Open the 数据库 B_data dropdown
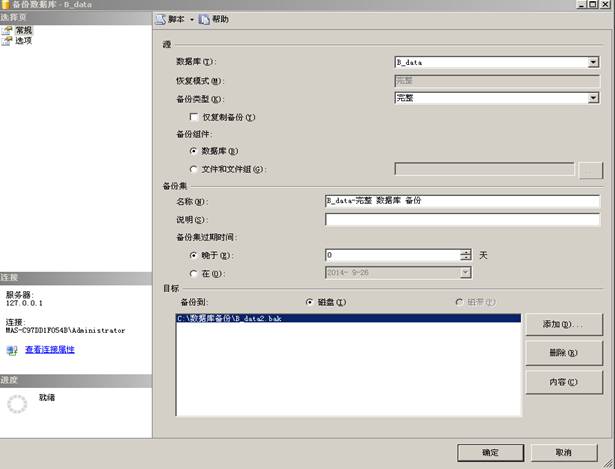The height and width of the screenshot is (469, 615). [x=593, y=62]
